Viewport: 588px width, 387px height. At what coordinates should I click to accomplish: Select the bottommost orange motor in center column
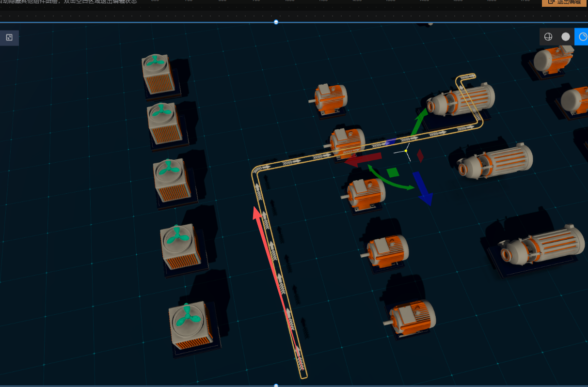[x=413, y=318]
